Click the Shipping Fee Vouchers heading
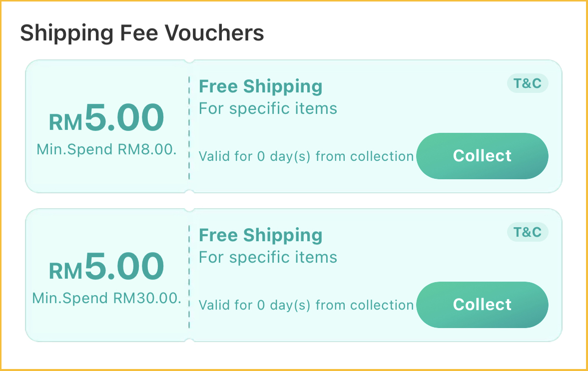The image size is (588, 371). point(142,33)
